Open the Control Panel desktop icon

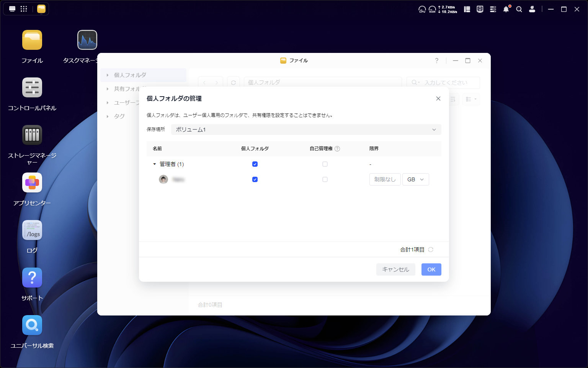pyautogui.click(x=32, y=88)
